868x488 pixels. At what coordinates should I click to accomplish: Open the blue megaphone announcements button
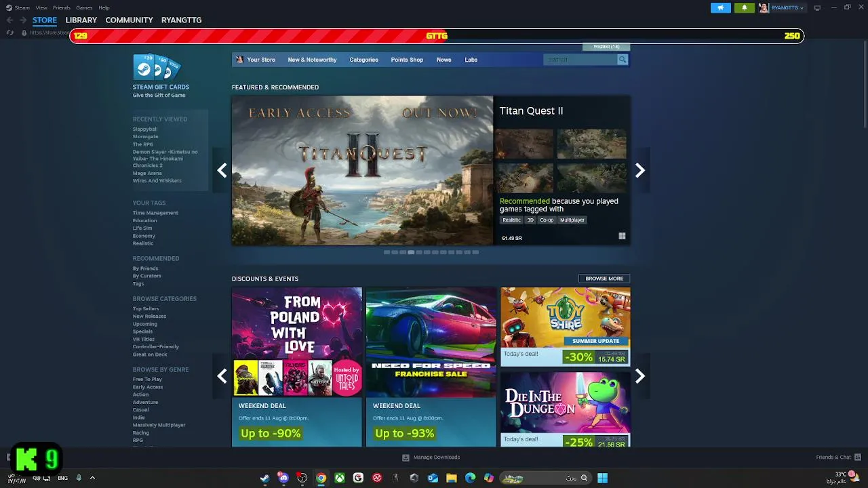tap(721, 7)
